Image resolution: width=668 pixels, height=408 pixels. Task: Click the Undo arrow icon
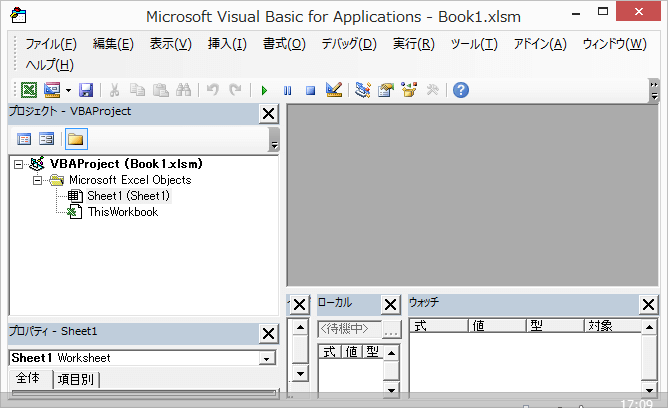[212, 90]
